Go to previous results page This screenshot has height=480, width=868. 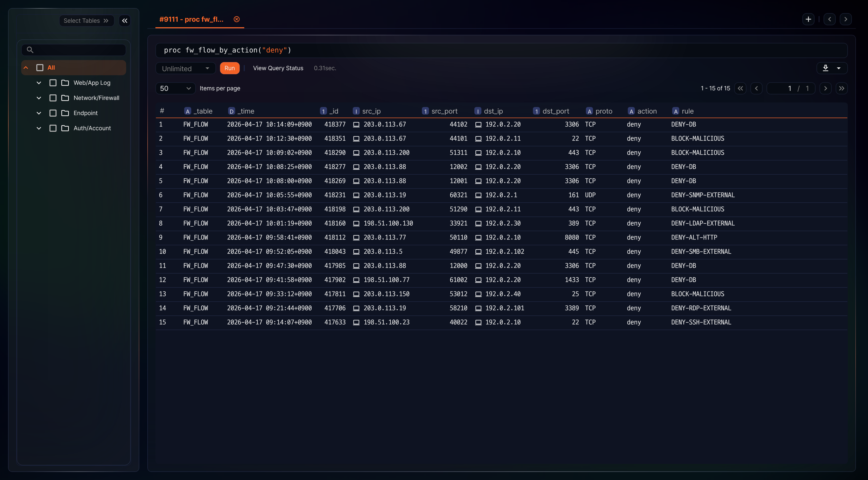756,88
